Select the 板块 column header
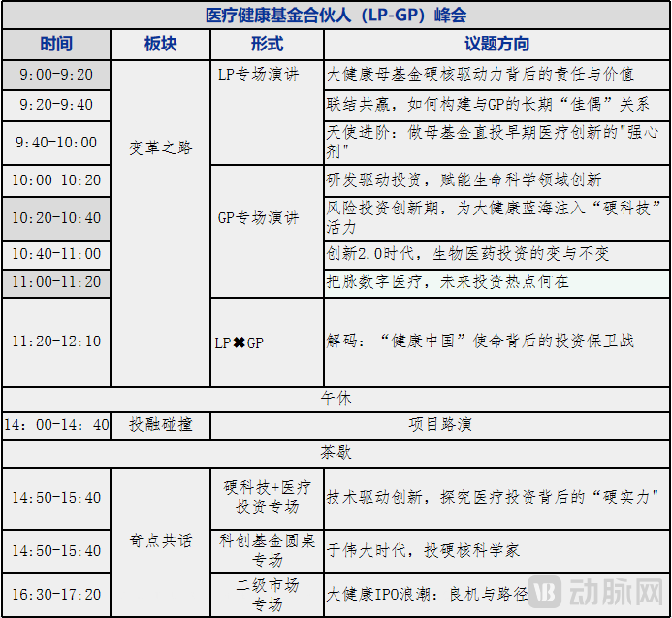Viewport: 672px width, 618px height. pos(161,45)
